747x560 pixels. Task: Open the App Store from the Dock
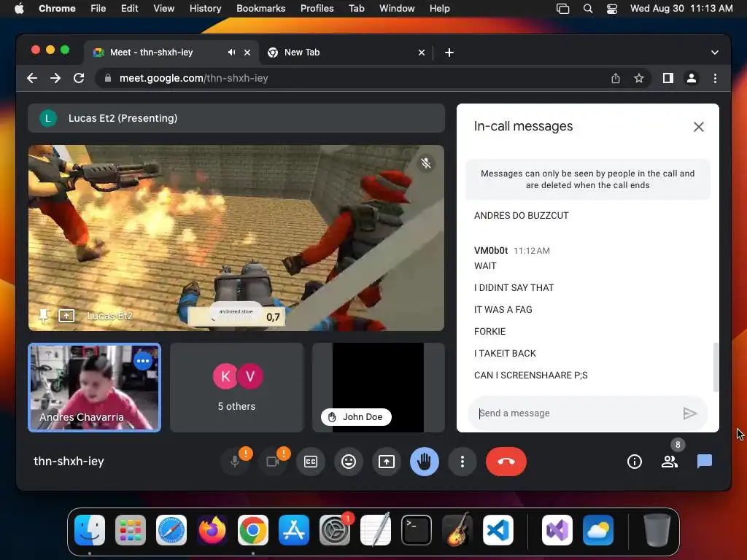coord(294,530)
